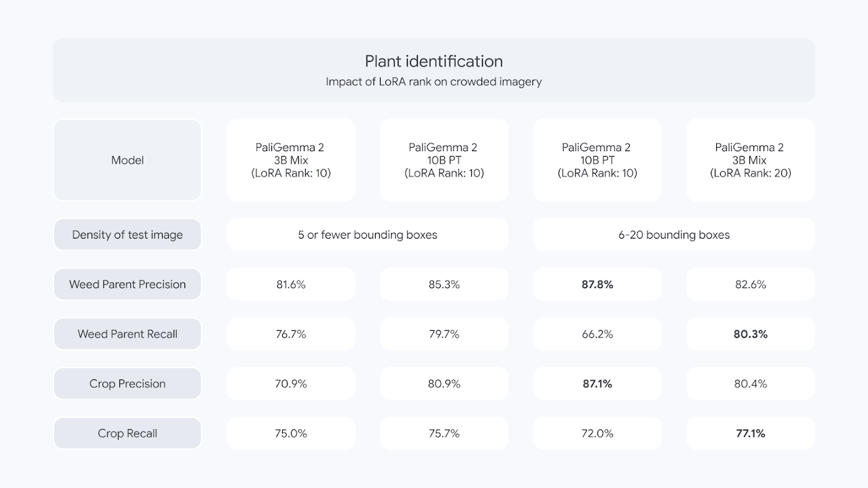Select the subtitle "Impact of LoRA rank on crowded imagery"
868x488 pixels.
pyautogui.click(x=434, y=81)
